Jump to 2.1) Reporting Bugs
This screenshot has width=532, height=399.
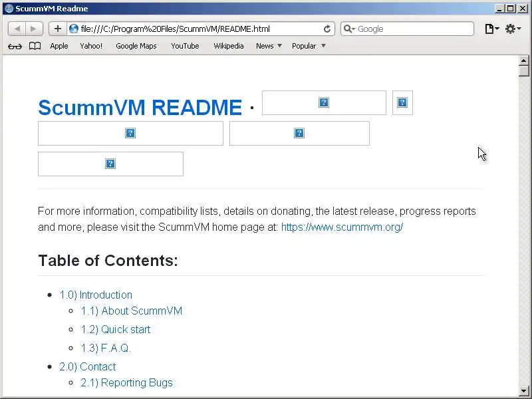[x=126, y=383]
